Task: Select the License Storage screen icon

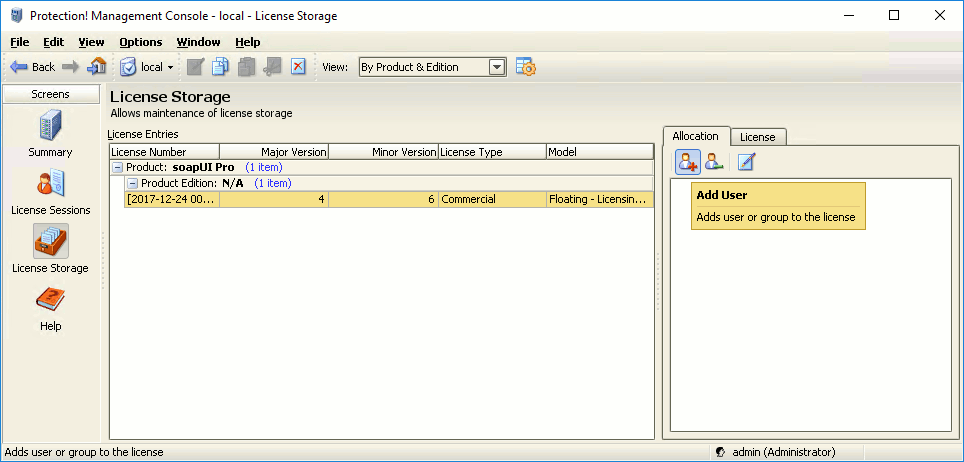Action: (50, 241)
